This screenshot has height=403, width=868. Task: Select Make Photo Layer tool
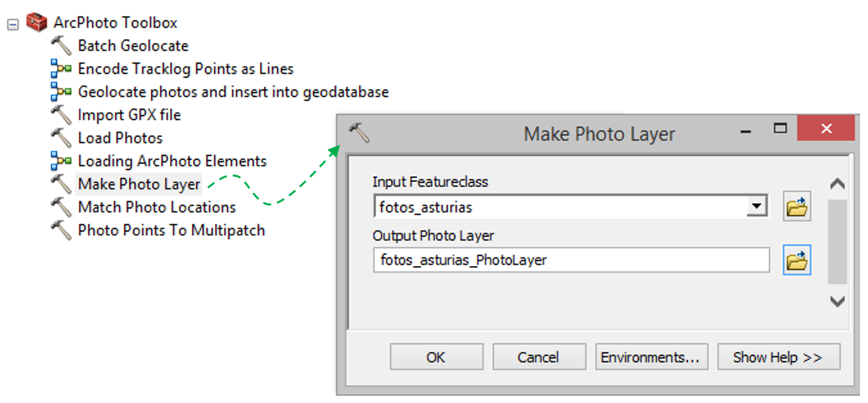(139, 184)
